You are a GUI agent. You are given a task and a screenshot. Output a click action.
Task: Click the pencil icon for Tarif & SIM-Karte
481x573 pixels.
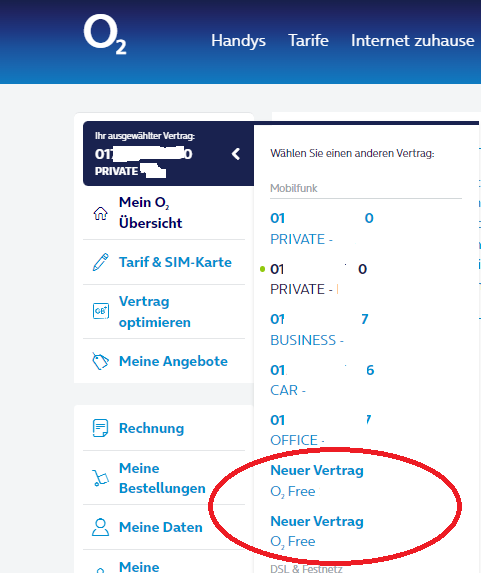[x=101, y=262]
